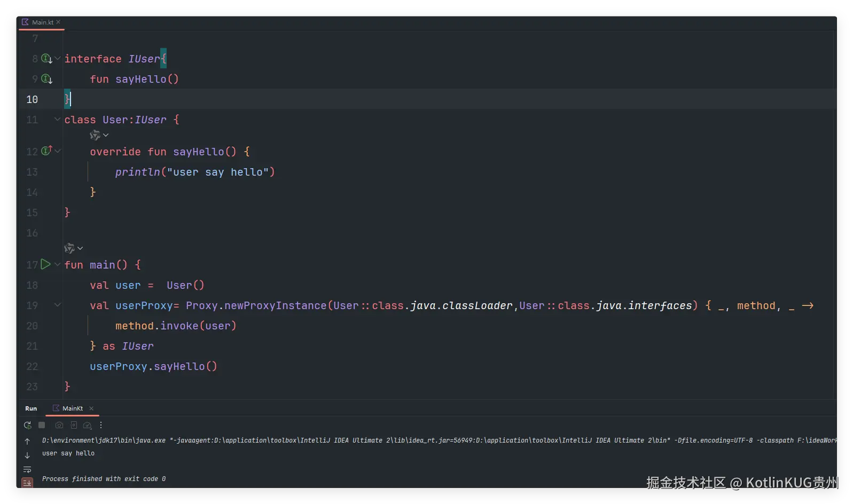Click the "user say hello" string literal
853x504 pixels.
pyautogui.click(x=218, y=172)
